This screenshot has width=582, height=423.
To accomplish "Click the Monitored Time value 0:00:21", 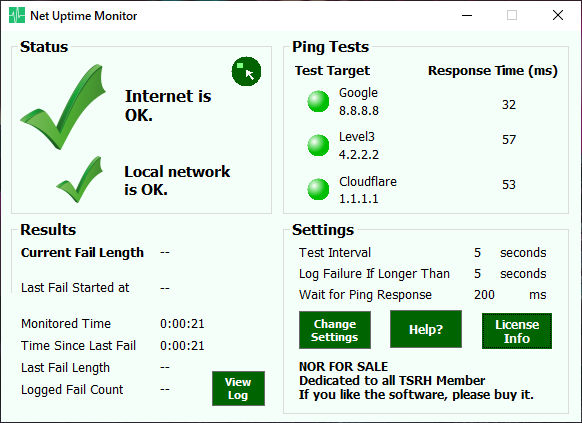I will pos(182,324).
